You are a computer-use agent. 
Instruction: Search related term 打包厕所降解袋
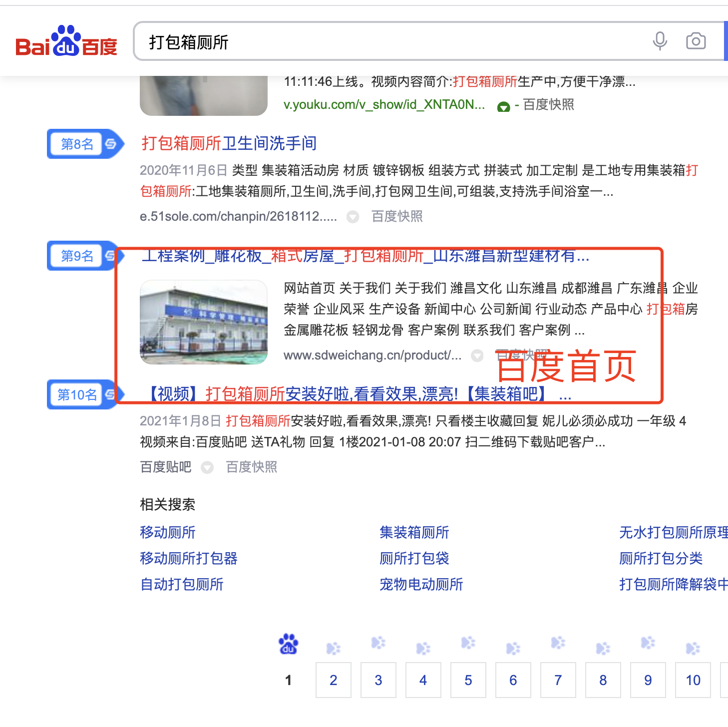click(674, 584)
